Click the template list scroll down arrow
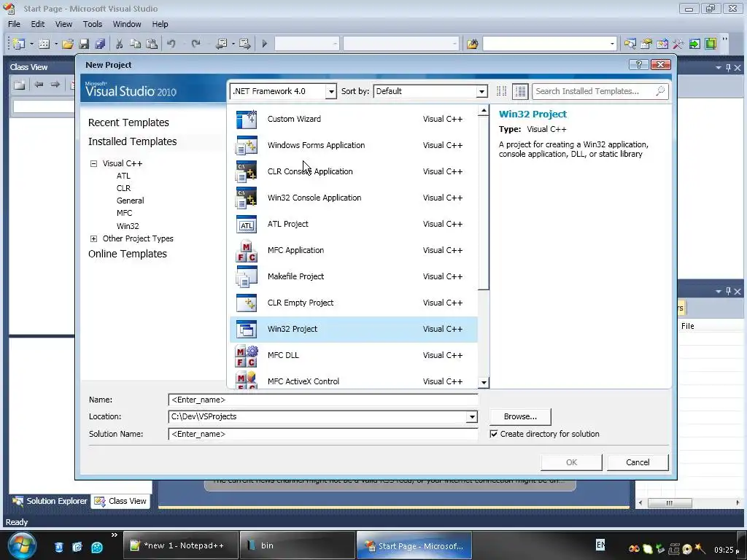The width and height of the screenshot is (747, 560). click(x=484, y=382)
